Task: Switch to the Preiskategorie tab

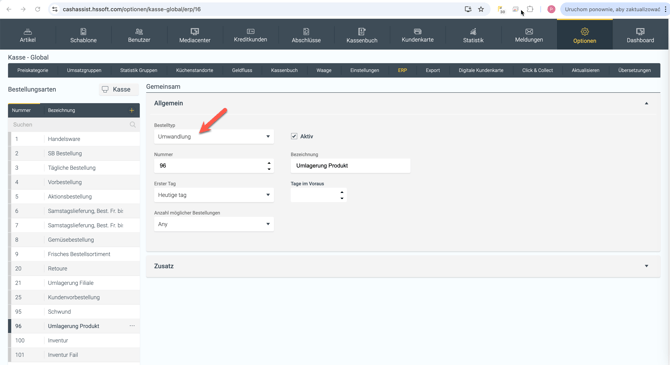Action: (x=32, y=70)
